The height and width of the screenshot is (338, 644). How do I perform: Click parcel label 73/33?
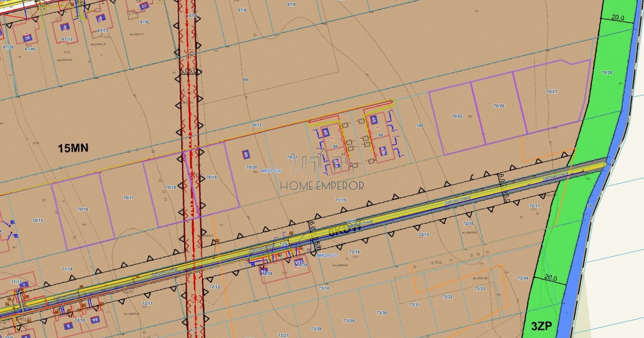coord(480,289)
